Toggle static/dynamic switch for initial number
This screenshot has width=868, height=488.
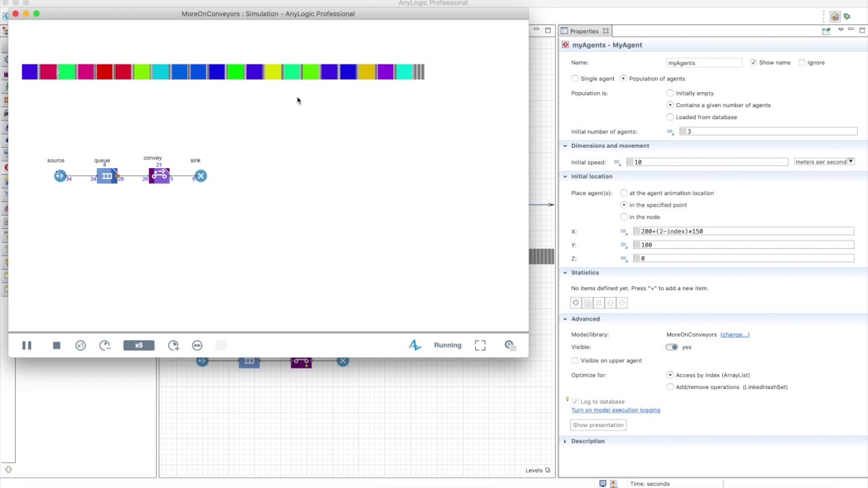pos(670,131)
